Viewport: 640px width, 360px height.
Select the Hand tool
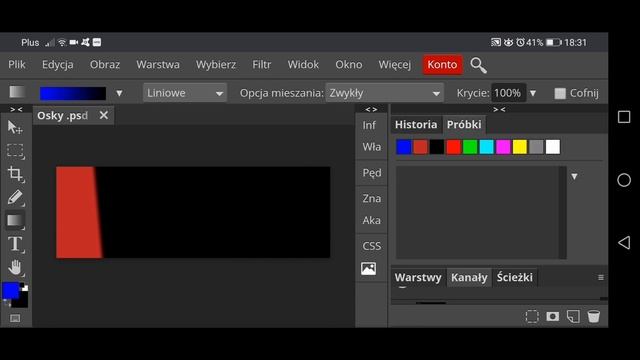(16, 267)
